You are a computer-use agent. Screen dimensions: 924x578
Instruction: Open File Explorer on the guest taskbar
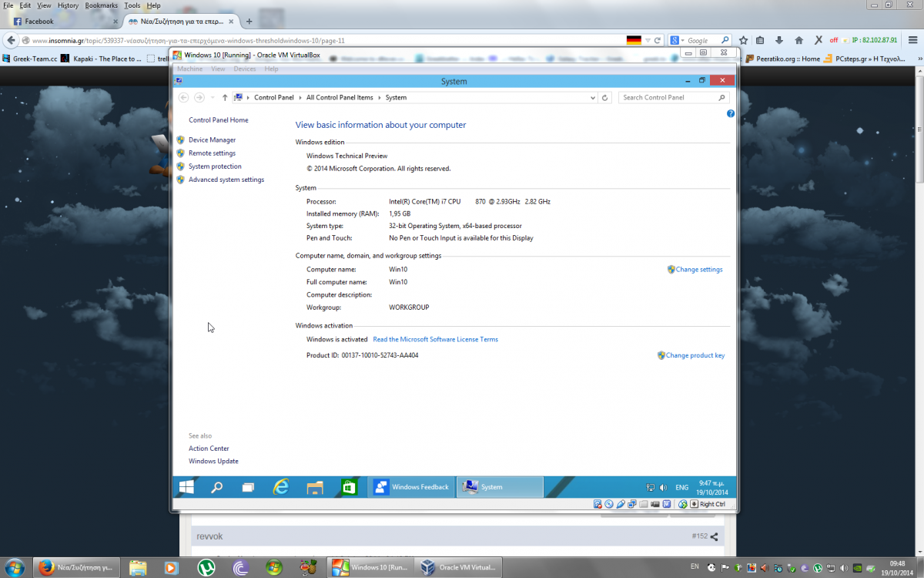pos(314,487)
